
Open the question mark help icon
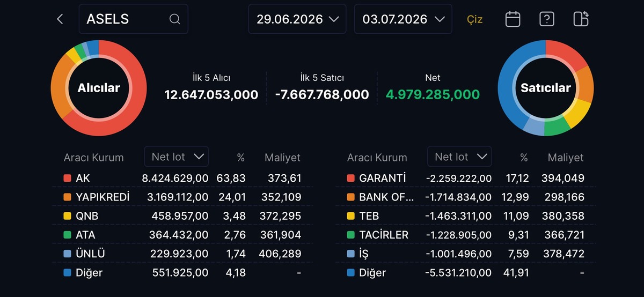pyautogui.click(x=546, y=19)
